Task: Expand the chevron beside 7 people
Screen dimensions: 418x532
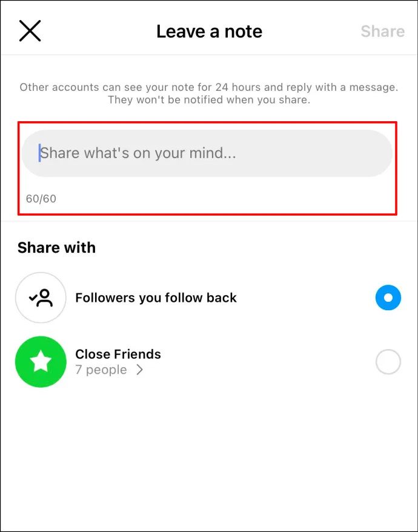Action: pos(139,370)
